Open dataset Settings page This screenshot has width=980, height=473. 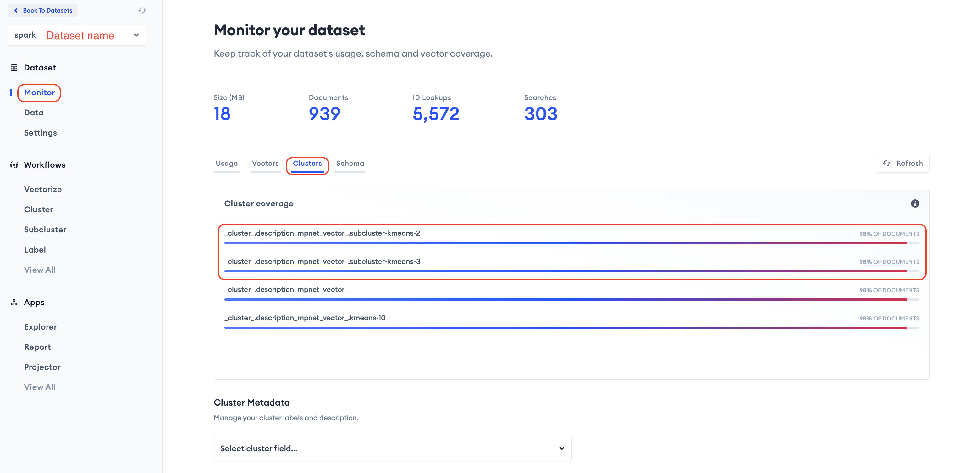(40, 133)
